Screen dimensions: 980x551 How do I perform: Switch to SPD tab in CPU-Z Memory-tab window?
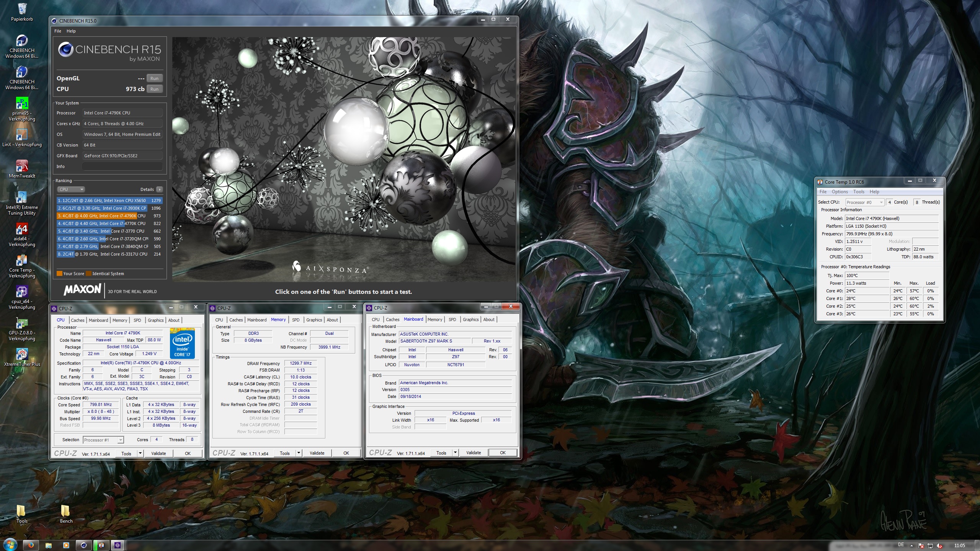coord(296,320)
